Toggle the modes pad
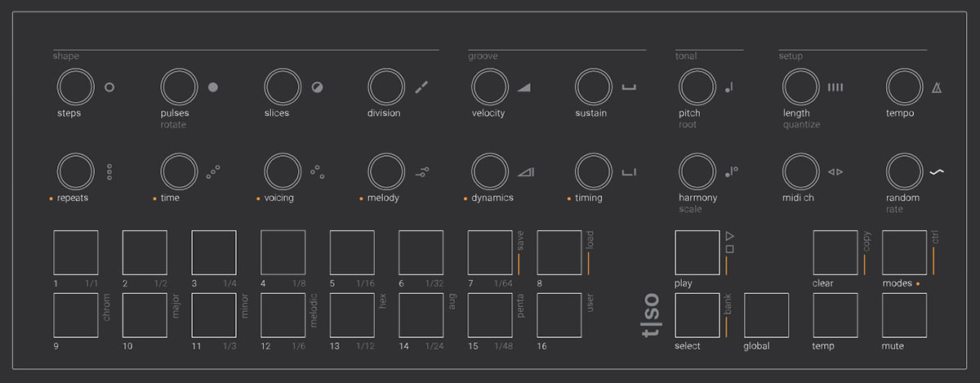The width and height of the screenshot is (980, 383). coord(904,252)
